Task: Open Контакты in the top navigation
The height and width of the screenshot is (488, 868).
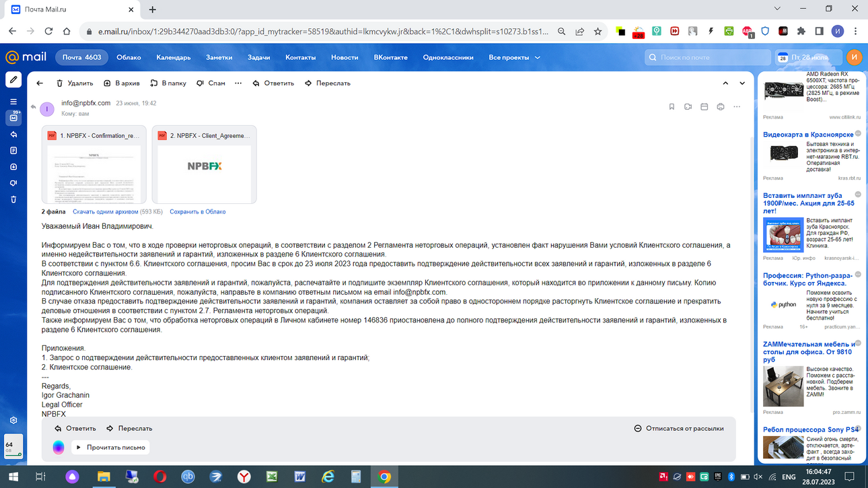Action: coord(300,58)
